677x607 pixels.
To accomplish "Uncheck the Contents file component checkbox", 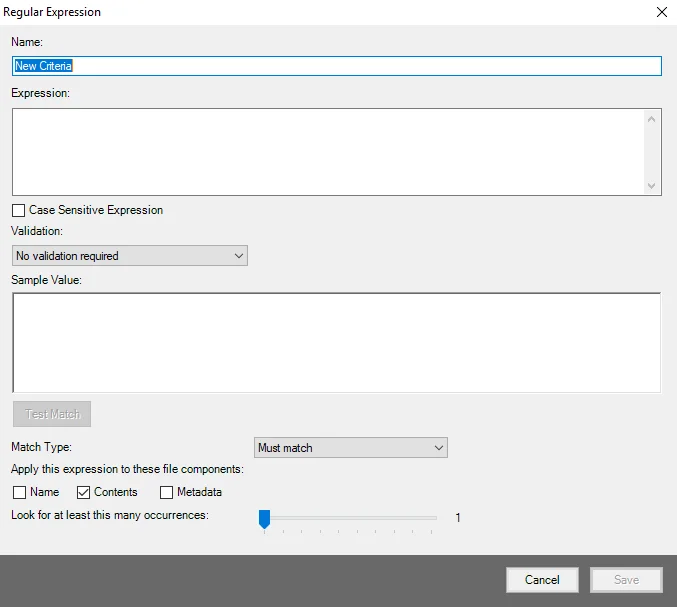I will [83, 493].
